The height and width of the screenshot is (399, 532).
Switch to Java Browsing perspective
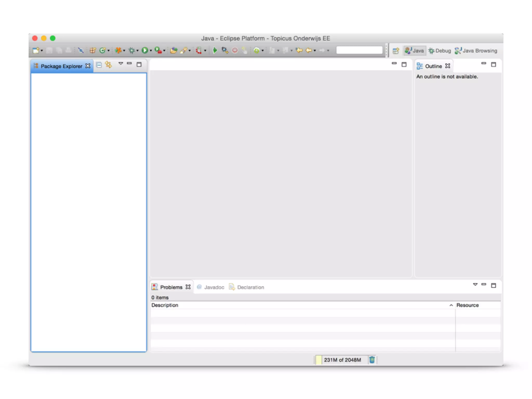476,51
